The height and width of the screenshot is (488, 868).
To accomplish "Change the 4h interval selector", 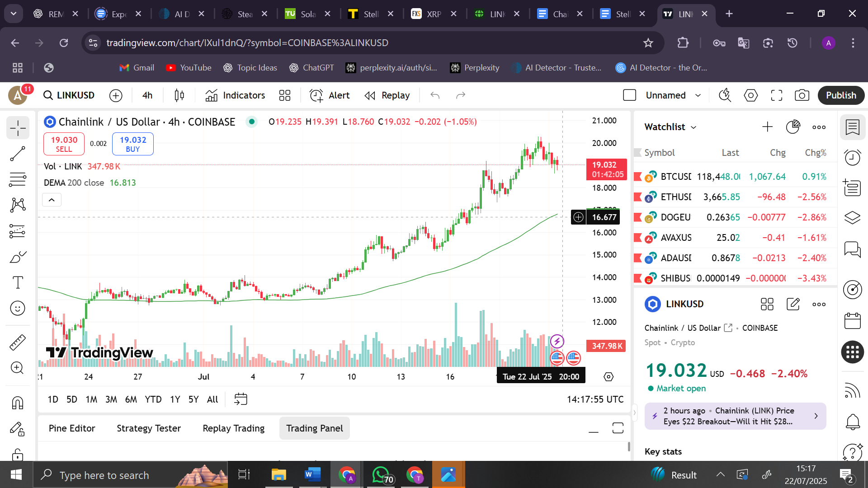I will tap(147, 95).
